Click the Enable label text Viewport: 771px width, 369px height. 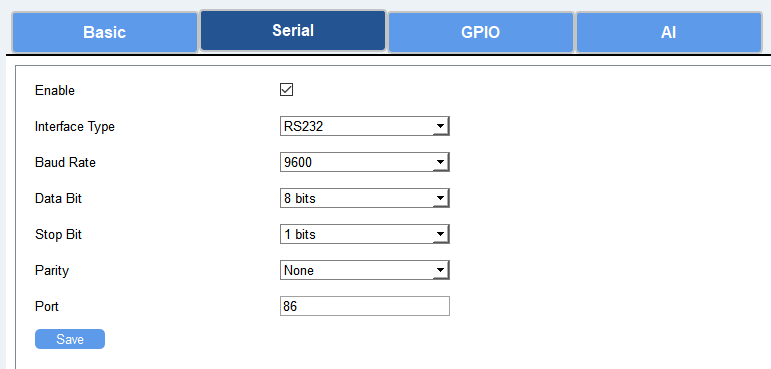pos(55,91)
